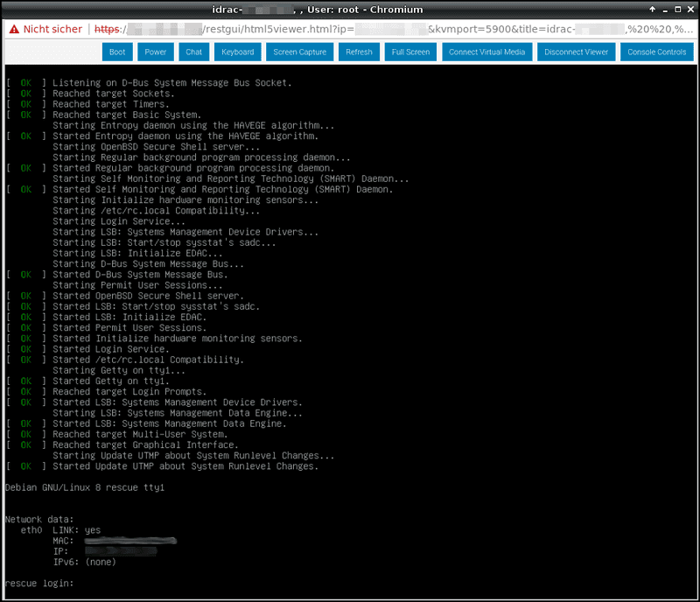
Task: Click the Boot button
Action: coord(117,52)
